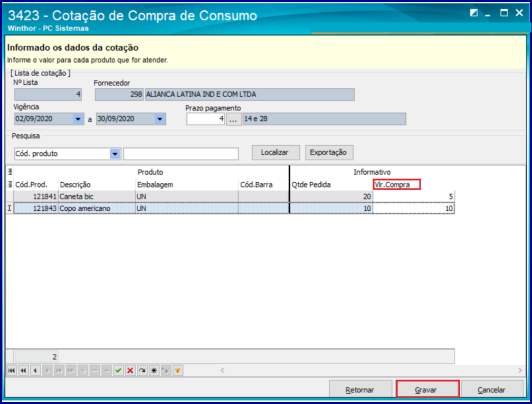Click the Fornecedor code field showing 298
The height and width of the screenshot is (404, 532).
pyautogui.click(x=119, y=94)
